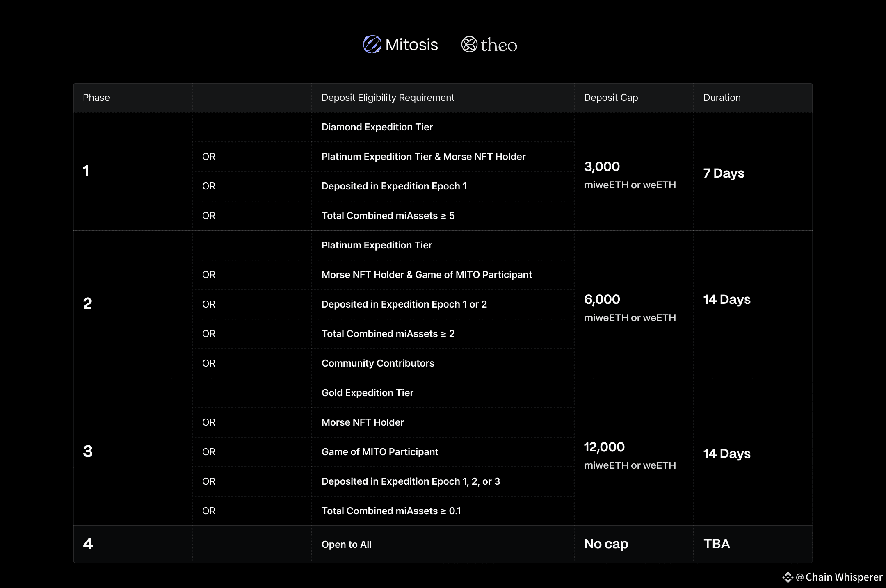The width and height of the screenshot is (886, 588).
Task: Click the @Chain Whisperer watermark text
Action: (839, 577)
